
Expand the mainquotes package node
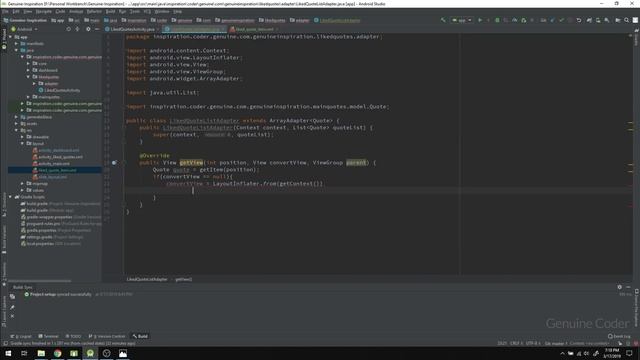[x=29, y=97]
